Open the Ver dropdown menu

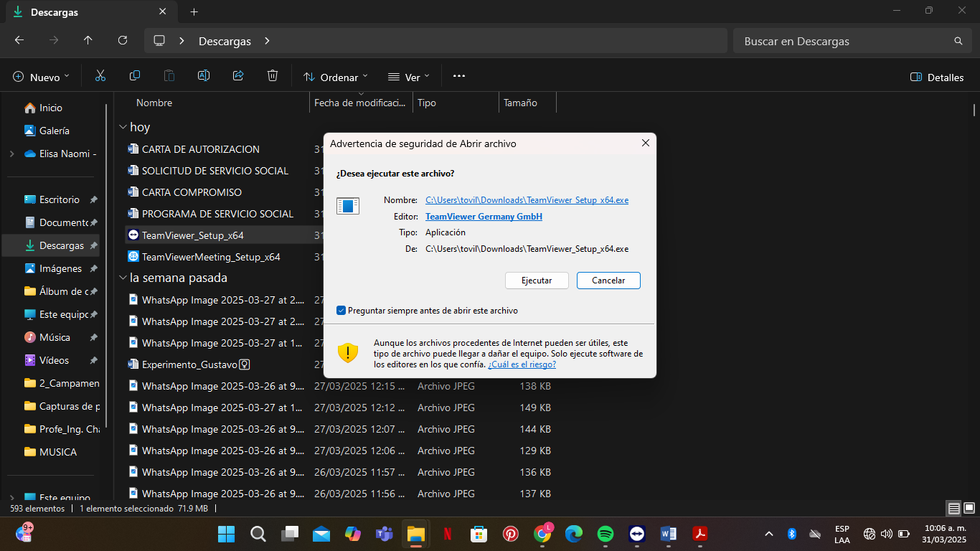(x=408, y=77)
